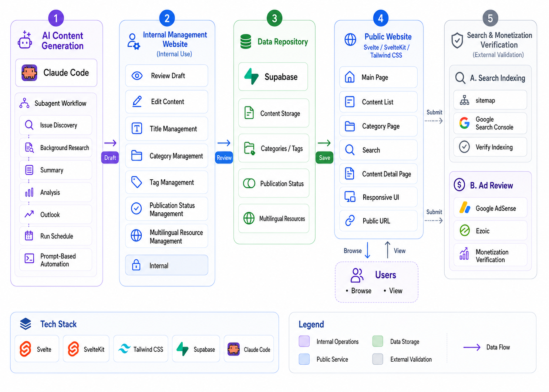This screenshot has width=549, height=392.
Task: Click the Monetization Verification chart icon
Action: coord(464,254)
